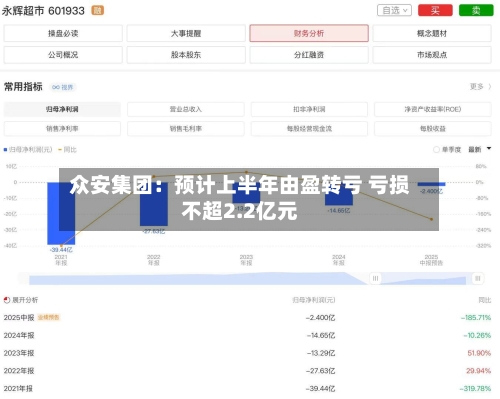Select the 2022年报 row label
The width and height of the screenshot is (500, 399).
point(19,371)
